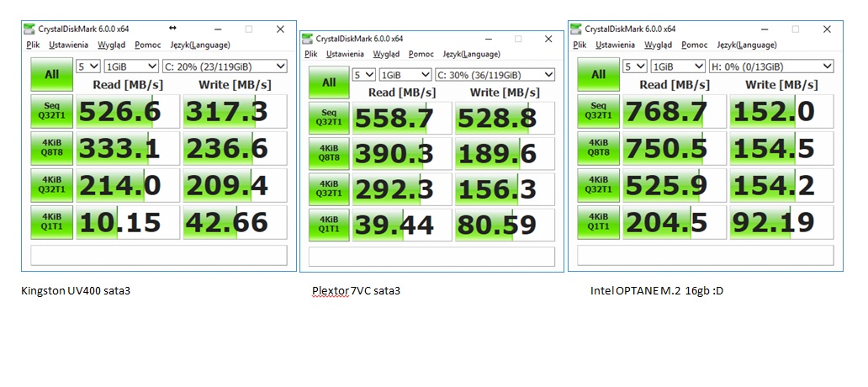Start 4KiB Q1T1 test in Kingston window
This screenshot has height=387, width=868.
click(51, 221)
